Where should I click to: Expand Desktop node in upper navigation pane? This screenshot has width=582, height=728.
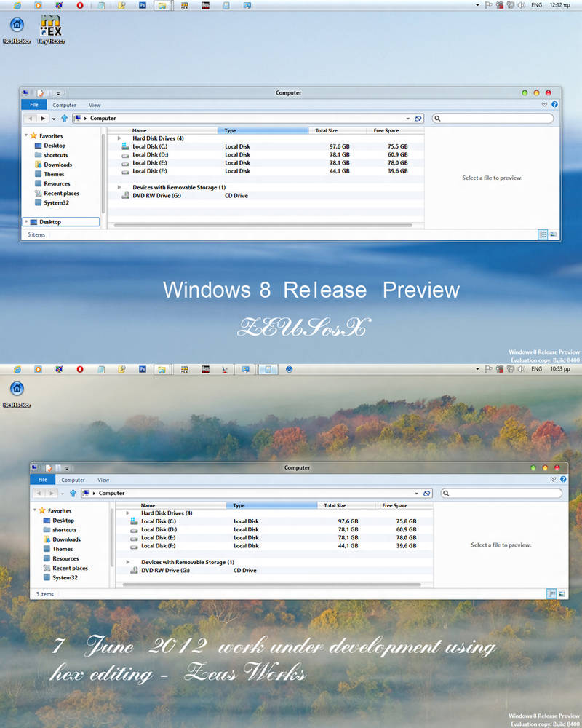tap(26, 221)
